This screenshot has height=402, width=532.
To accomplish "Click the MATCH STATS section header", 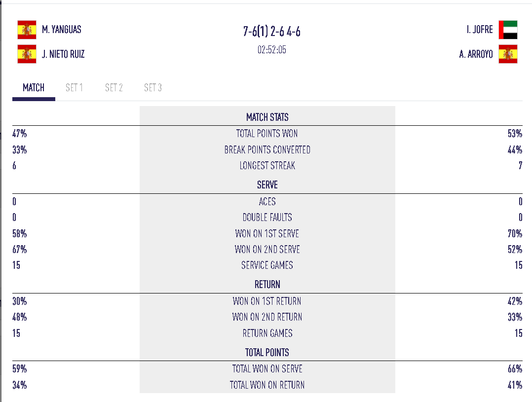I will tap(267, 117).
